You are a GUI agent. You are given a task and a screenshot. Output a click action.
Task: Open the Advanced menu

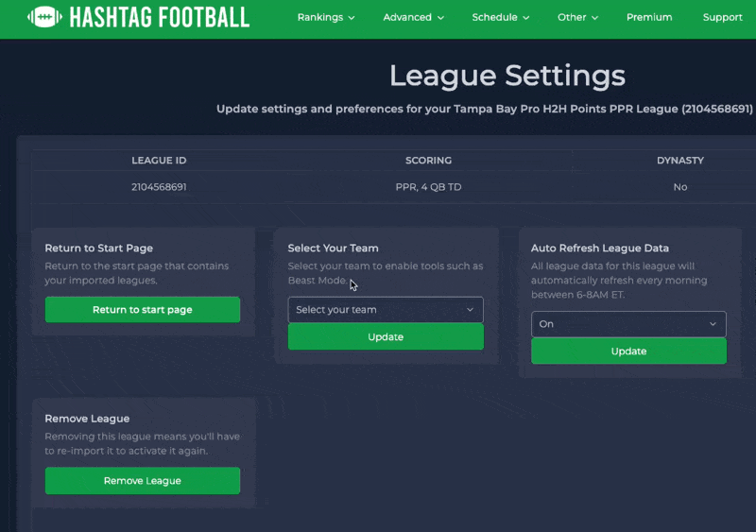pos(413,17)
